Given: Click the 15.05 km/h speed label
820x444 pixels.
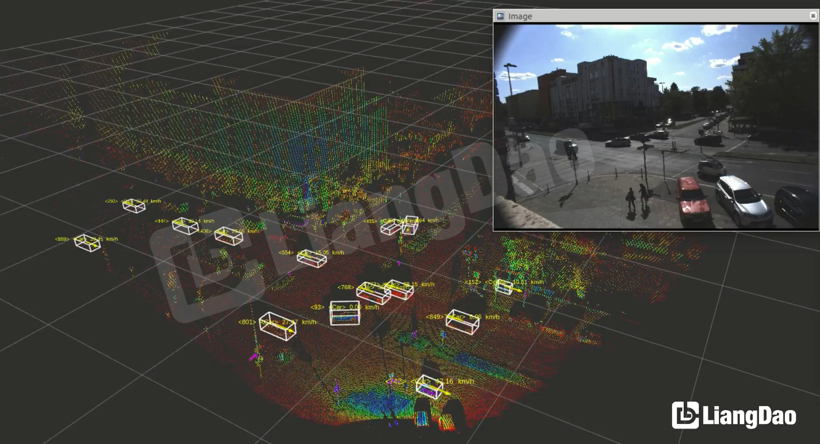Looking at the screenshot, I should pyautogui.click(x=330, y=253).
